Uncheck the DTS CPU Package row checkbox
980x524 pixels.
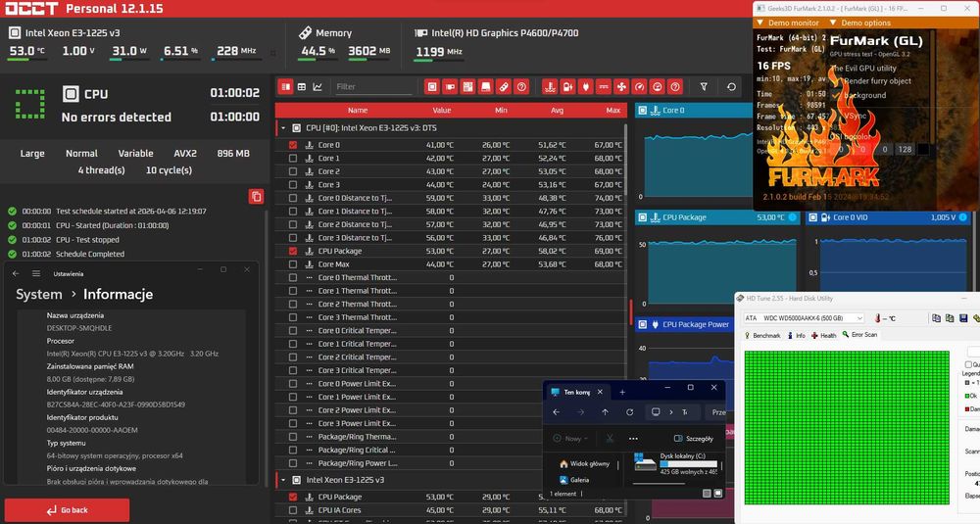pyautogui.click(x=292, y=251)
